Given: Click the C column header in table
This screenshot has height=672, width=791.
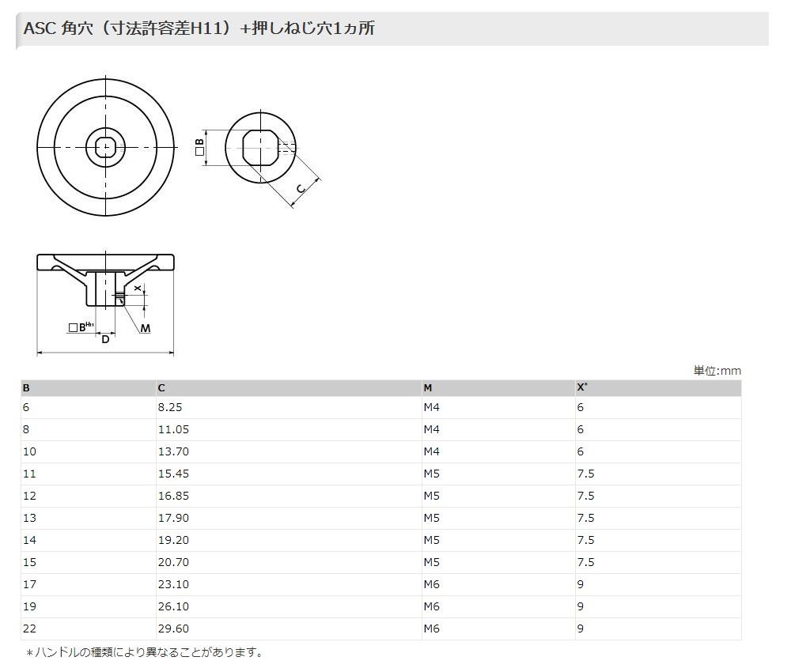Looking at the screenshot, I should point(161,388).
